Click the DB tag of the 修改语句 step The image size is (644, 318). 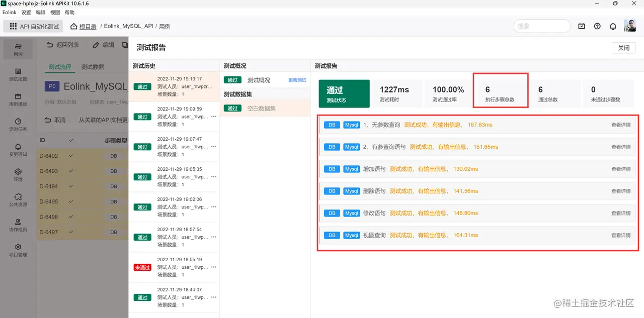click(x=332, y=213)
